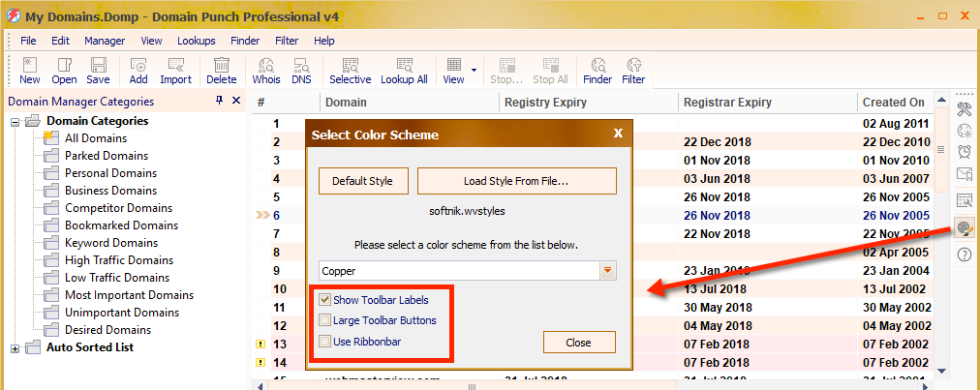The image size is (980, 390).
Task: Open the View toolbar dropdown arrow
Action: click(x=474, y=70)
